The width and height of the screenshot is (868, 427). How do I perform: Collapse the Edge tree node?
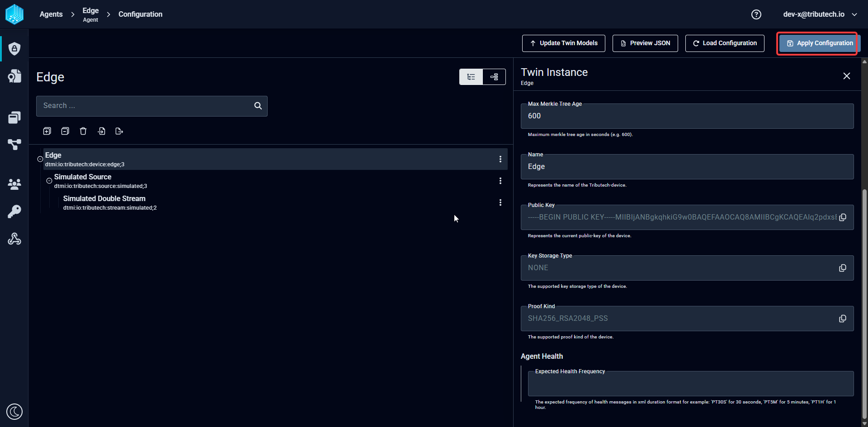click(x=40, y=159)
